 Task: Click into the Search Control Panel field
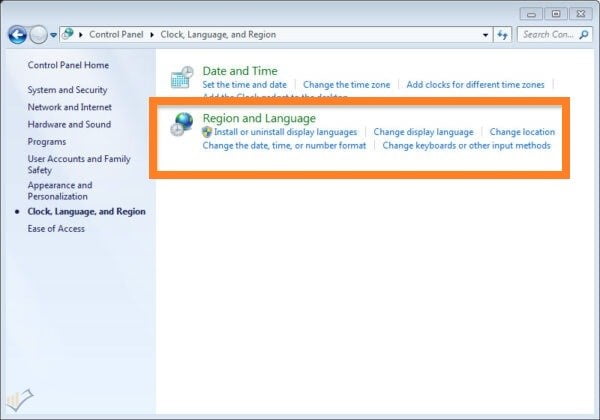[x=548, y=34]
